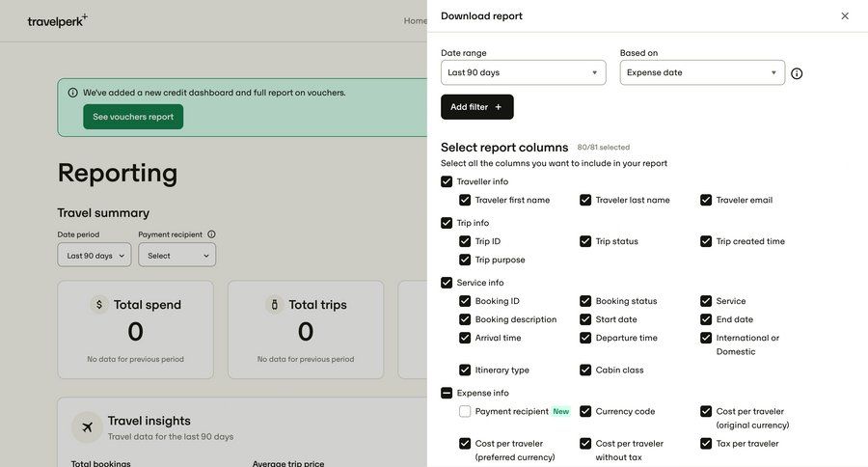Click the info icon in the voucher banner
This screenshot has height=467, width=868.
(72, 93)
